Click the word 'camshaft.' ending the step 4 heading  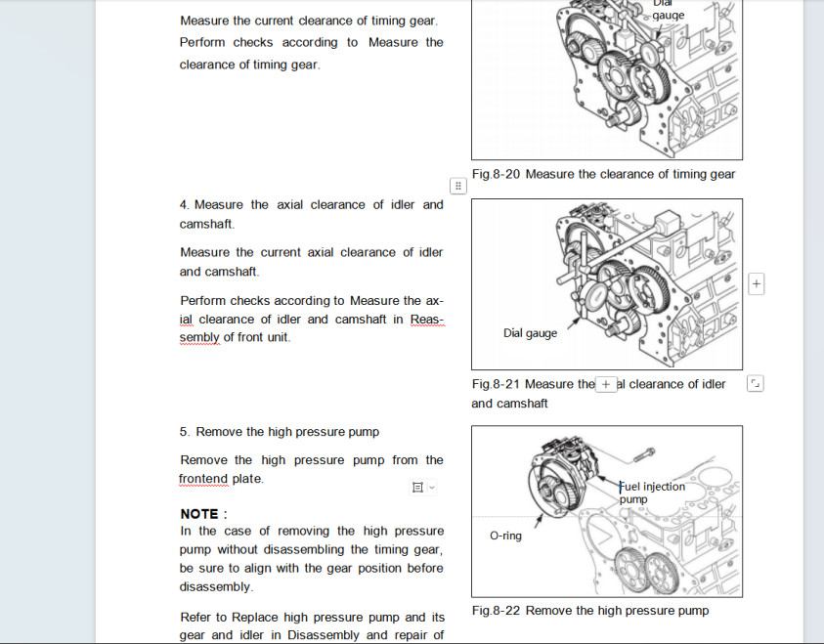[207, 224]
